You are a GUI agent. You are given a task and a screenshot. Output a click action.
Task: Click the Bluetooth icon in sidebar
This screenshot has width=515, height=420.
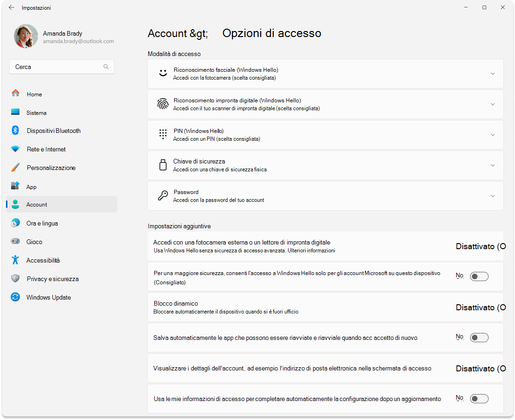pyautogui.click(x=15, y=130)
